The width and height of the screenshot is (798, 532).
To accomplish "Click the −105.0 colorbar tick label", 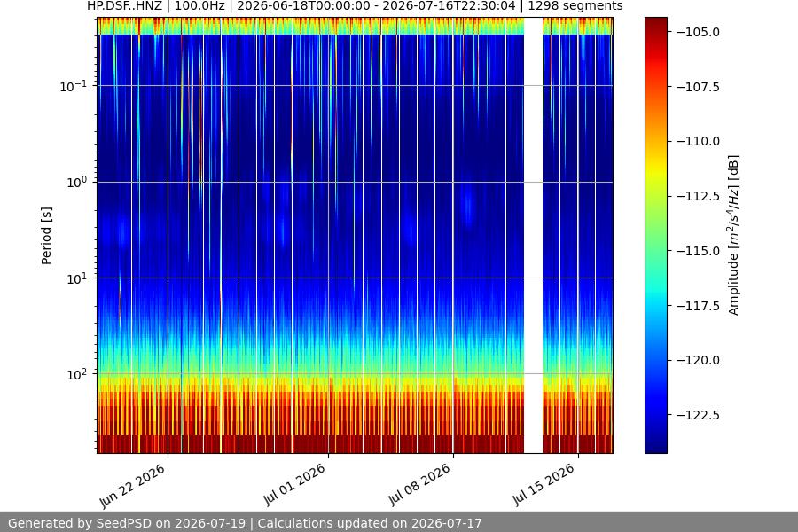I will tap(699, 32).
